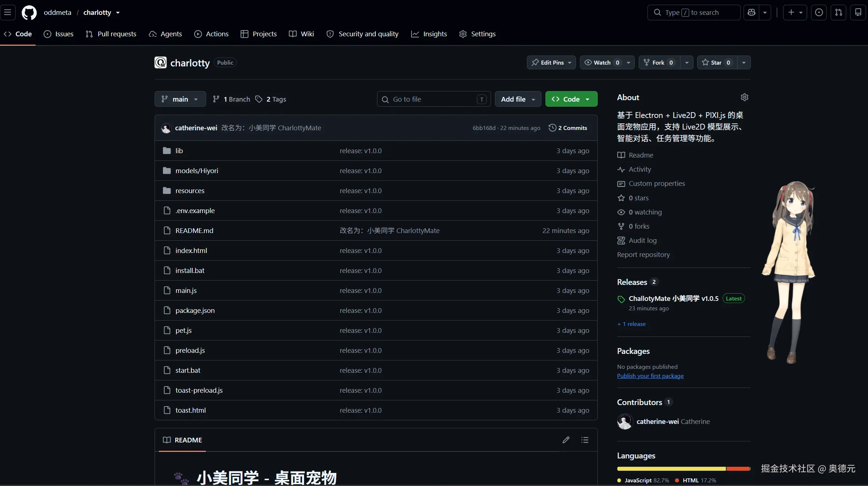Click the JavaScript yellow language bar segment
This screenshot has height=486, width=868.
pos(671,469)
